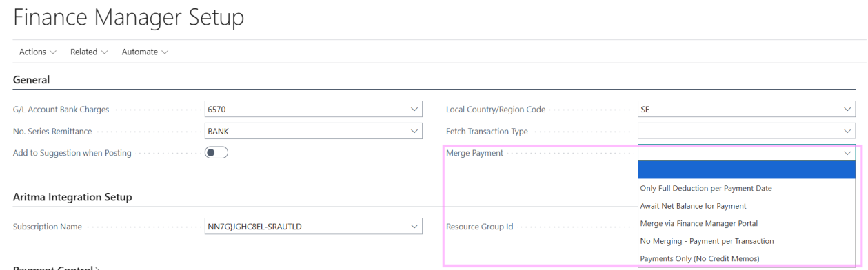868x270 pixels.
Task: Select No Merging - Payment per Transaction
Action: tap(747, 241)
